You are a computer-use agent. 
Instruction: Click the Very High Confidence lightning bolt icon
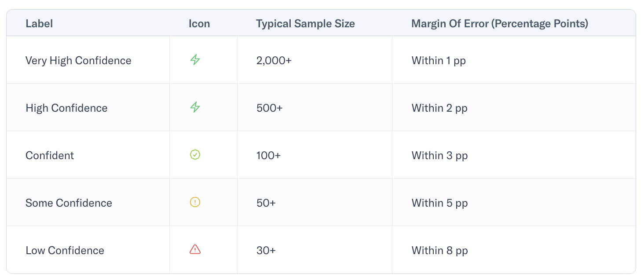[195, 60]
